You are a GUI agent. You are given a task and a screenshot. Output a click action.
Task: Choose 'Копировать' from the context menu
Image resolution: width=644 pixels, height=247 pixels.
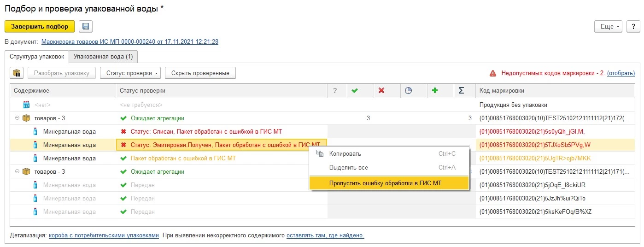coord(345,154)
